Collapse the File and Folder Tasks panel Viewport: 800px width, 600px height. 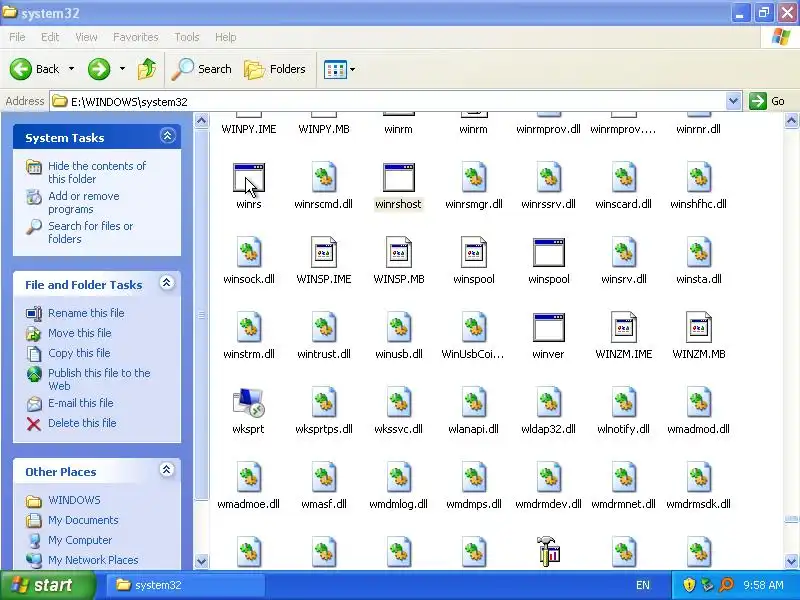(x=167, y=283)
